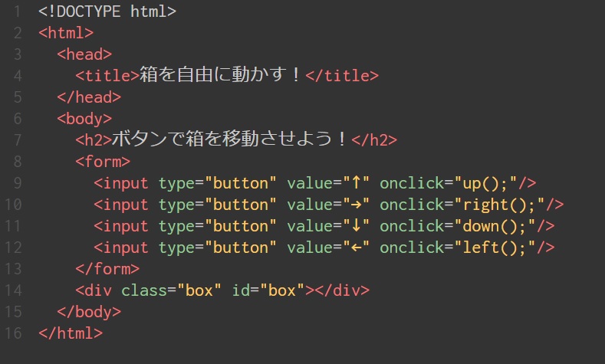The height and width of the screenshot is (364, 605).
Task: Click the opening body tag
Action: pos(84,118)
